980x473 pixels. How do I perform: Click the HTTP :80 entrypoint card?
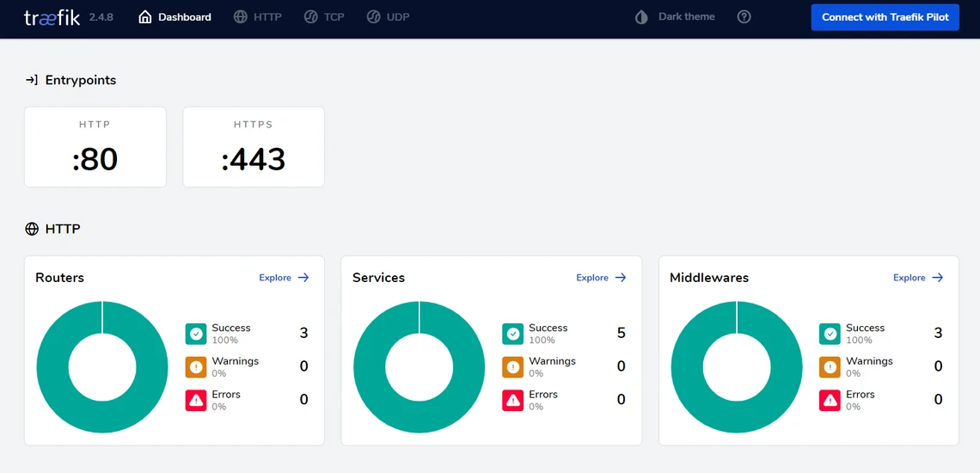click(x=95, y=147)
